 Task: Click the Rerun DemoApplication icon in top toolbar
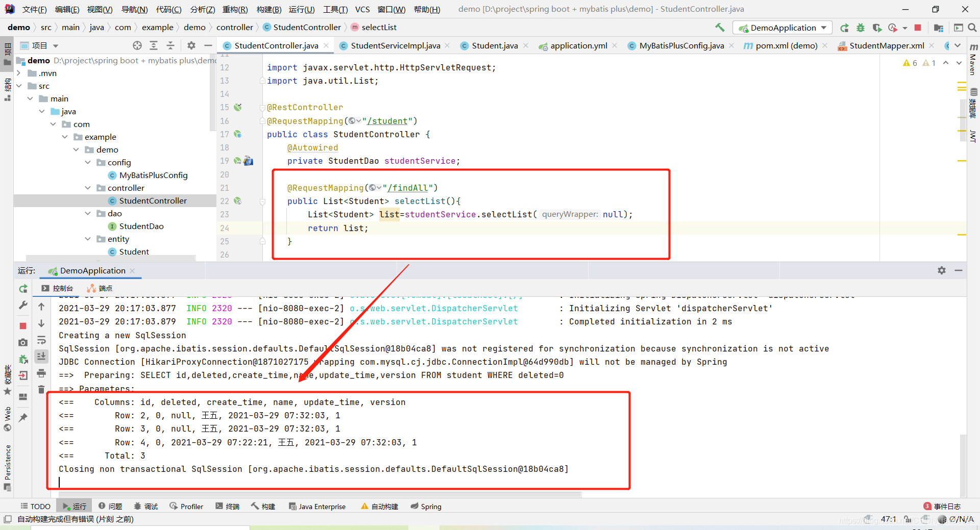(845, 28)
